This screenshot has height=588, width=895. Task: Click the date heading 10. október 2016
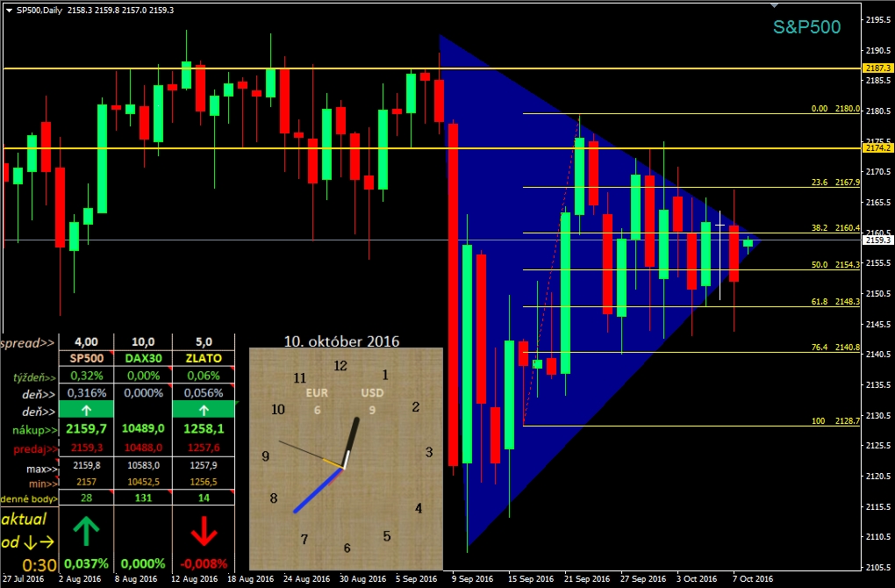(342, 341)
